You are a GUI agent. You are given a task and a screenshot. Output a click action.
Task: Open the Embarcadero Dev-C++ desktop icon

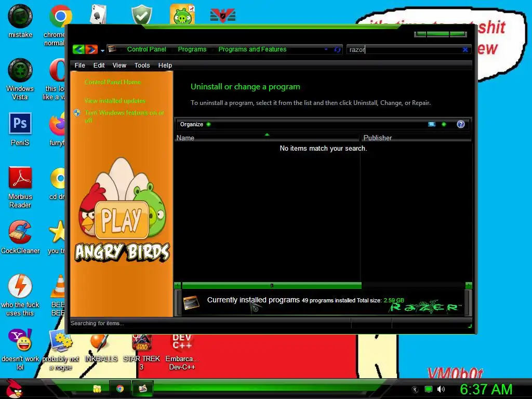182,352
